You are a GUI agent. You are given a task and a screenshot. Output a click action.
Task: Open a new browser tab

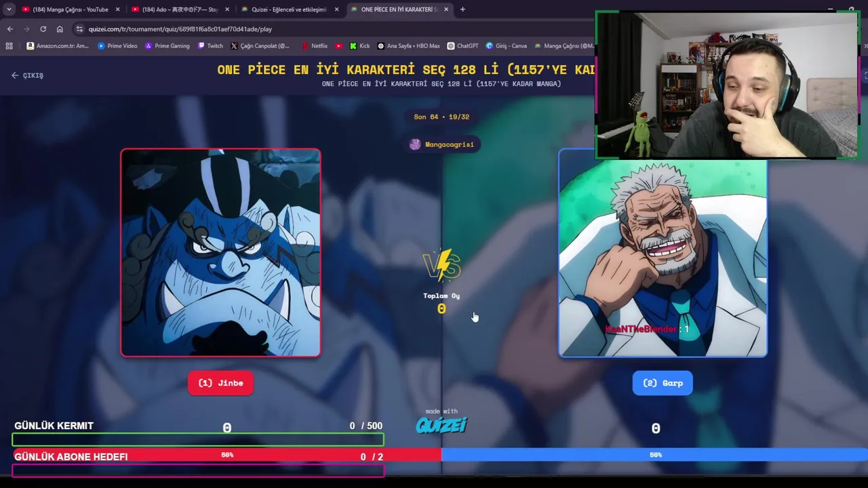462,9
